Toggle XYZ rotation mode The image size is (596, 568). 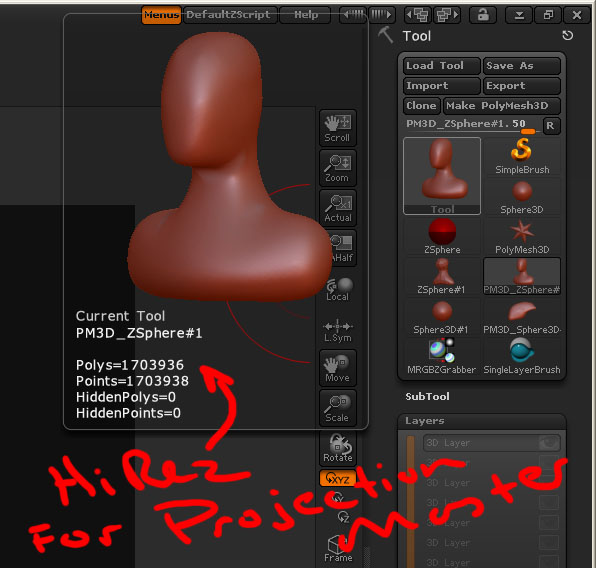(x=338, y=479)
